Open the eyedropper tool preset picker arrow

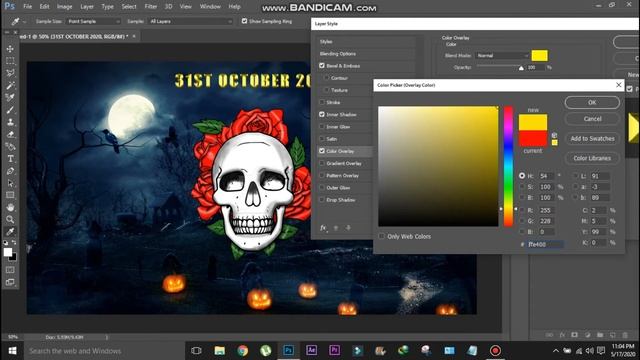(x=24, y=22)
